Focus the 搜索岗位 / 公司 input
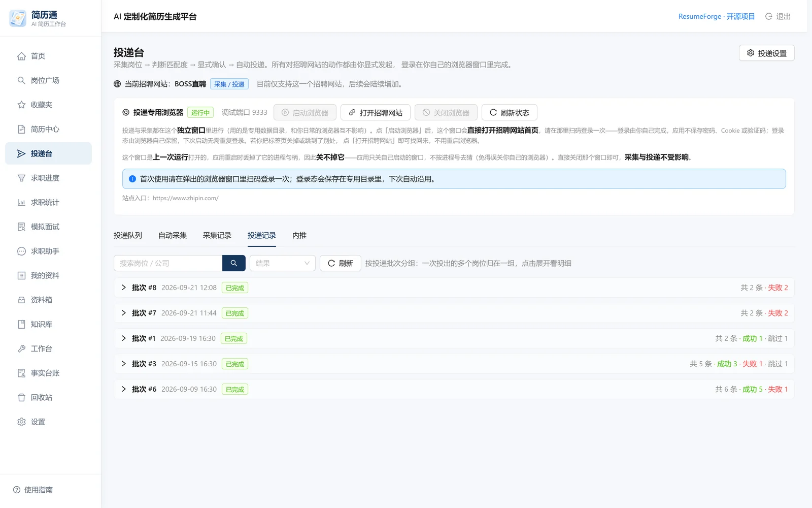Screen dimensions: 812x508 (x=168, y=263)
